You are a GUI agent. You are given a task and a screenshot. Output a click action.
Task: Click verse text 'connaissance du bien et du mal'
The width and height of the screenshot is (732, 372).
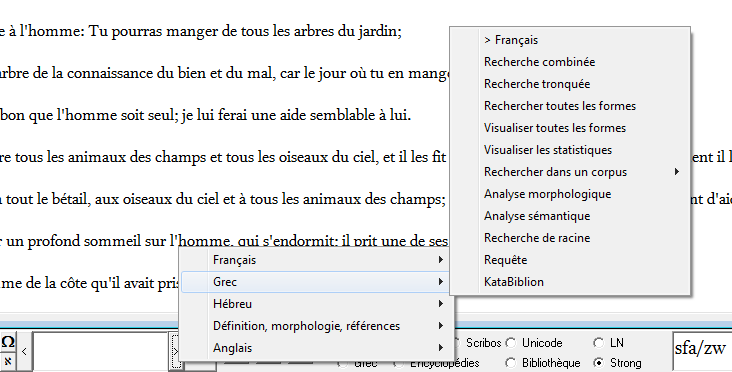click(x=169, y=73)
